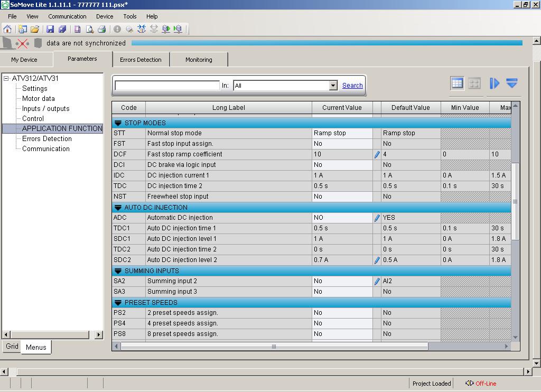Select Settings in the tree

coord(34,88)
